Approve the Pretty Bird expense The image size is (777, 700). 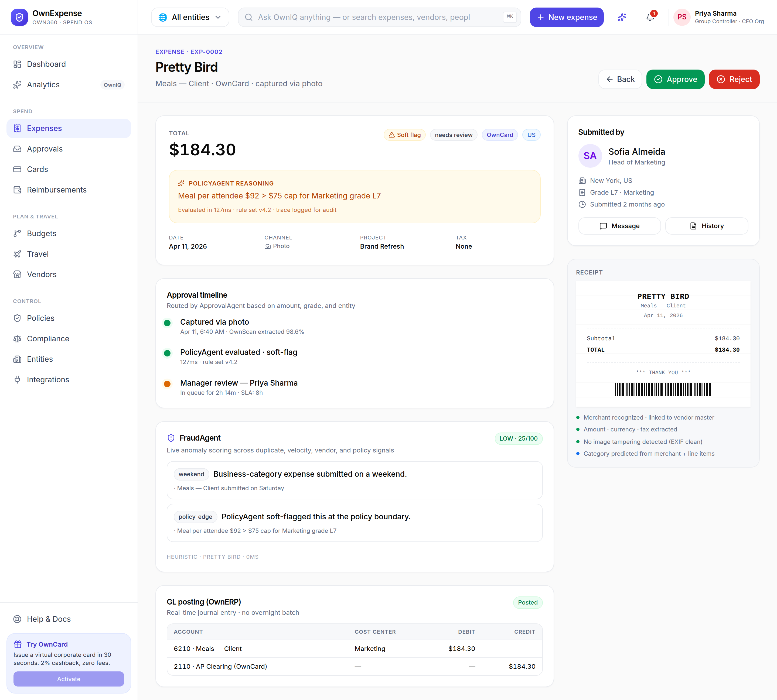click(x=675, y=79)
